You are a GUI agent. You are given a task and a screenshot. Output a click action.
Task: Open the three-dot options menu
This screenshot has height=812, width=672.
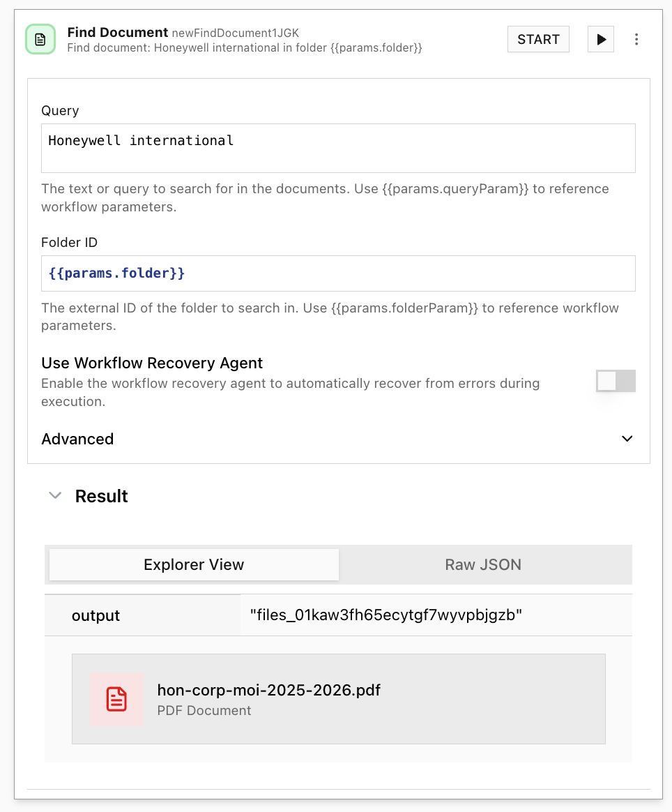pyautogui.click(x=636, y=39)
